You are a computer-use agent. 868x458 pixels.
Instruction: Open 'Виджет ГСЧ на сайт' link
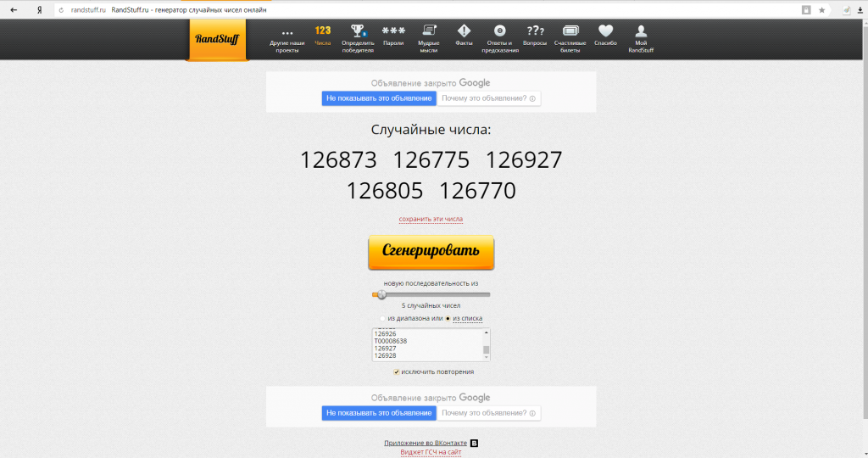[x=431, y=452]
